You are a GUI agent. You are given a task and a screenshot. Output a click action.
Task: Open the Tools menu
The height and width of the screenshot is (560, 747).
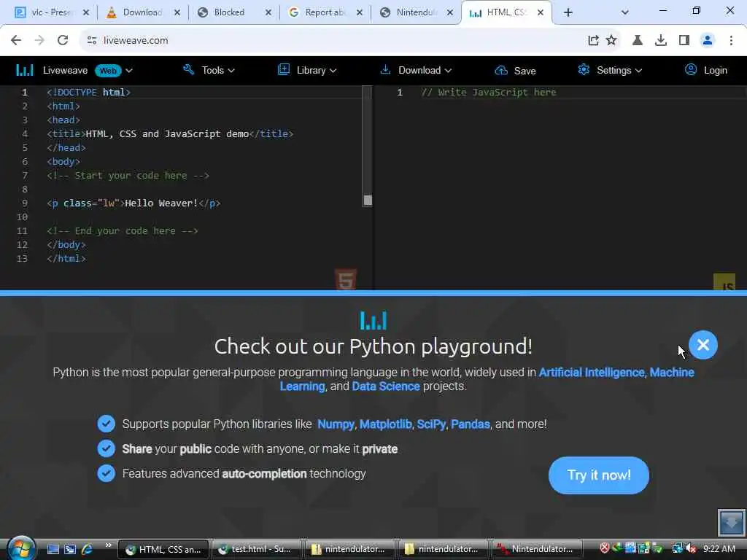pos(217,71)
